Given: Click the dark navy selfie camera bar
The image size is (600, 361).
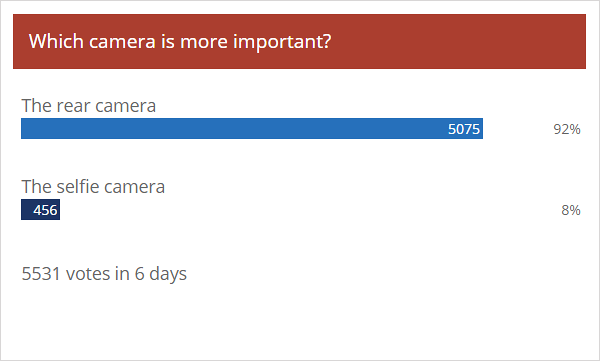Looking at the screenshot, I should tap(41, 209).
